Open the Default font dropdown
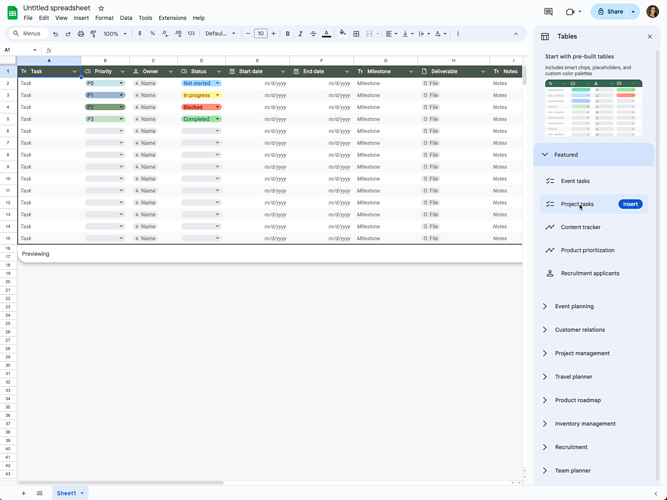Image resolution: width=667 pixels, height=500 pixels. pos(220,34)
